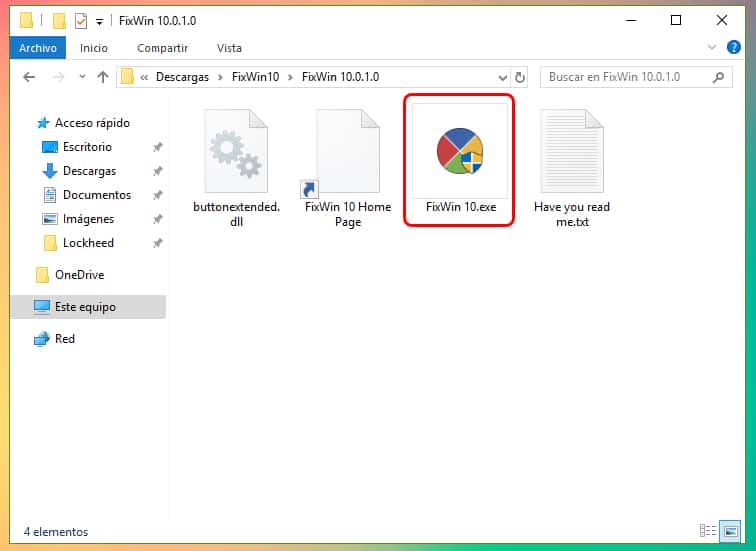Go up one folder level
The image size is (756, 551).
click(x=103, y=77)
